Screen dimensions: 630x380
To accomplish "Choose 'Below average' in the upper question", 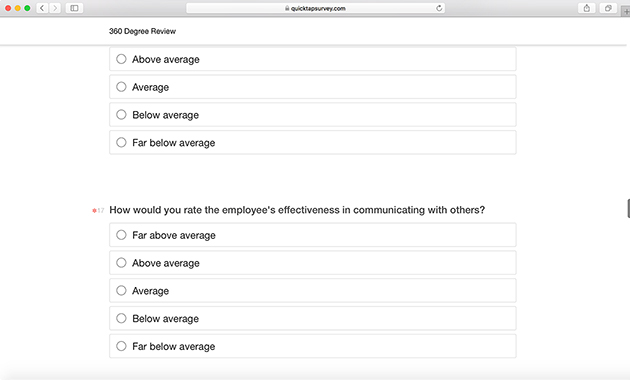I will [x=313, y=114].
